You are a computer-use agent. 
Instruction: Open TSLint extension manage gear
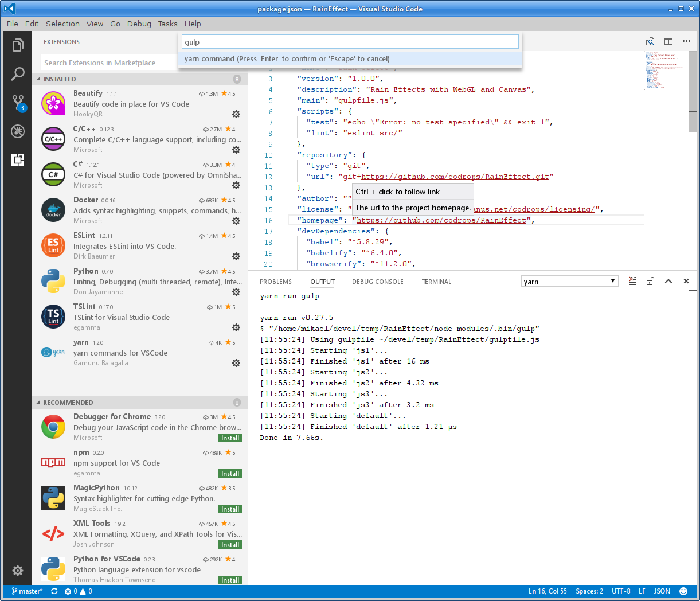tap(236, 327)
